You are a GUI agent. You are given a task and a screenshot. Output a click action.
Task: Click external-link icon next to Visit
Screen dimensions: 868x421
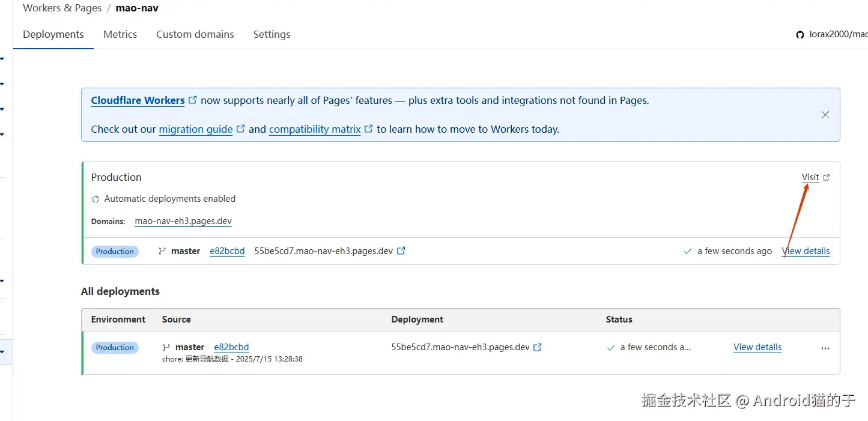click(x=827, y=177)
